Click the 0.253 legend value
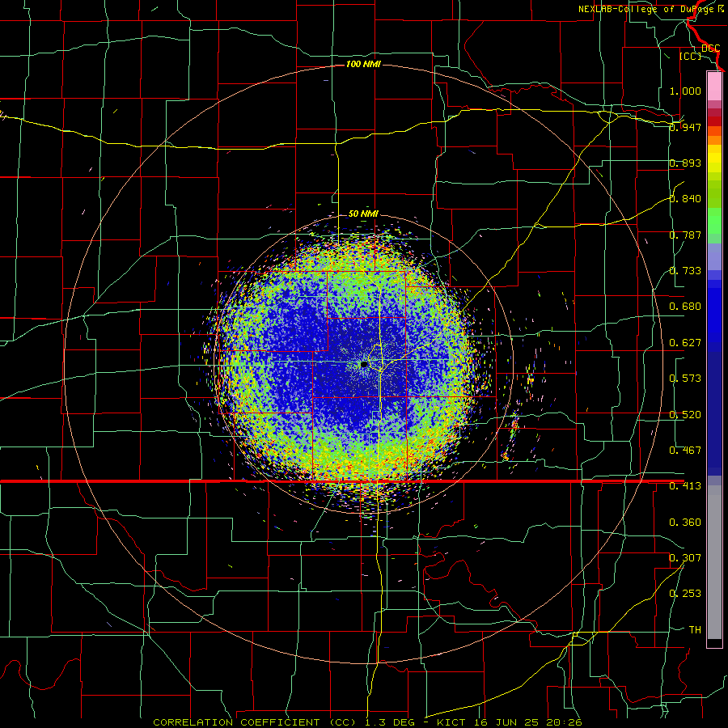 (x=685, y=594)
